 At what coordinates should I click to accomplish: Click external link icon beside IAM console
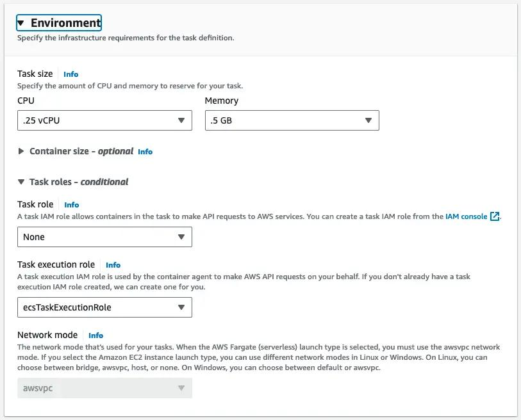[495, 216]
